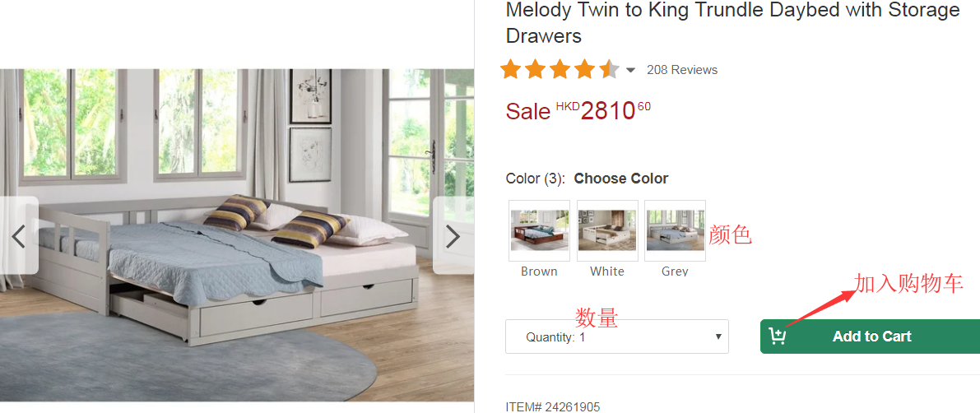Click the Quantity dropdown arrow
This screenshot has height=413, width=980.
pyautogui.click(x=718, y=336)
